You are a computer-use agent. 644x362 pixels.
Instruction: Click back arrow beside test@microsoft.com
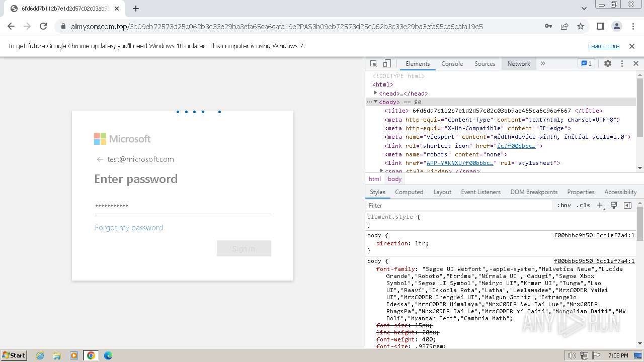click(100, 159)
